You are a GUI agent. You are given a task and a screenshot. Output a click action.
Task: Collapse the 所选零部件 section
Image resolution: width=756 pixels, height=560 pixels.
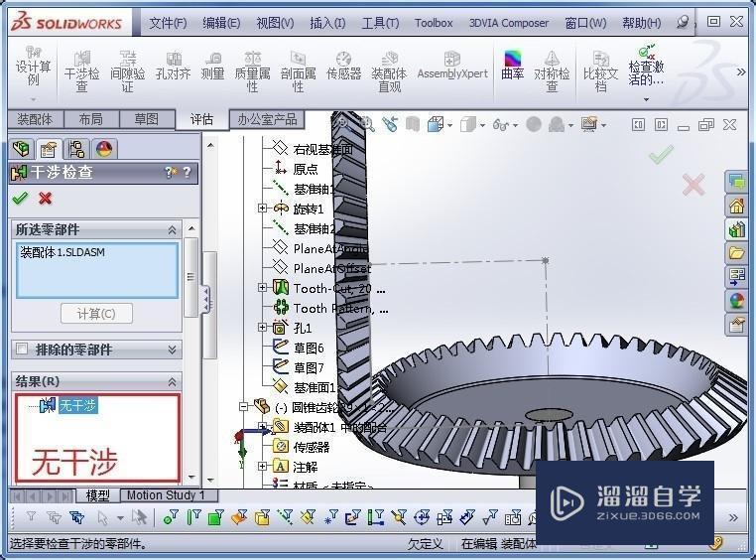172,230
